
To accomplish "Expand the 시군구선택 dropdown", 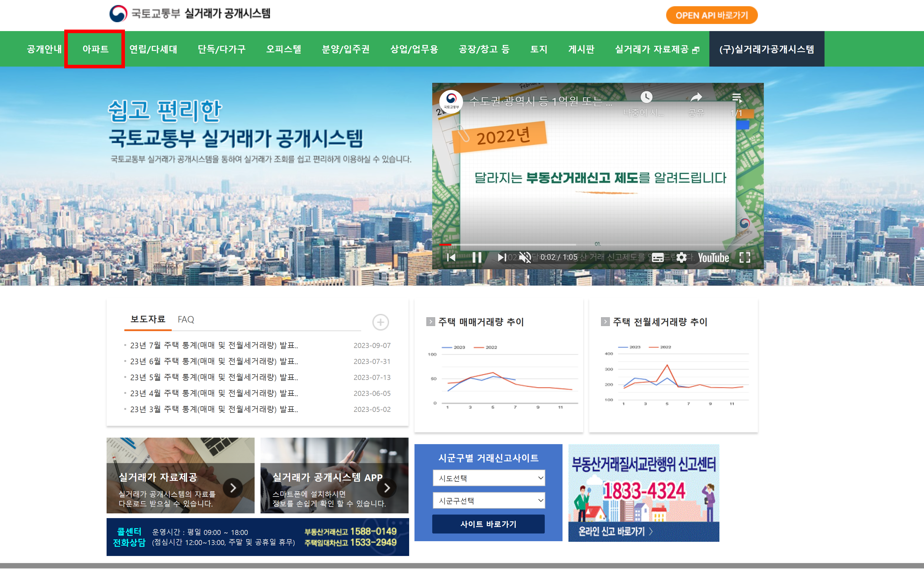I will point(488,501).
